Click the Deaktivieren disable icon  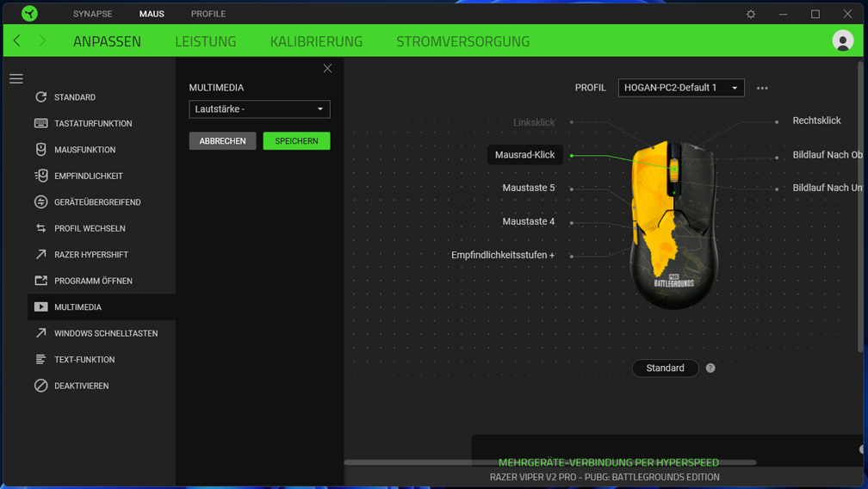click(x=41, y=386)
